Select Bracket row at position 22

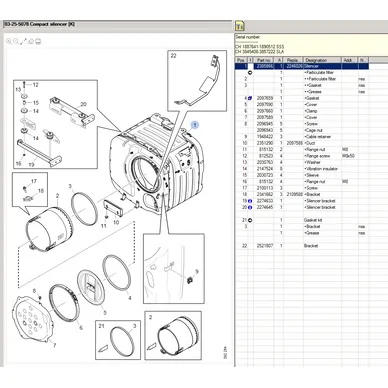click(x=302, y=246)
